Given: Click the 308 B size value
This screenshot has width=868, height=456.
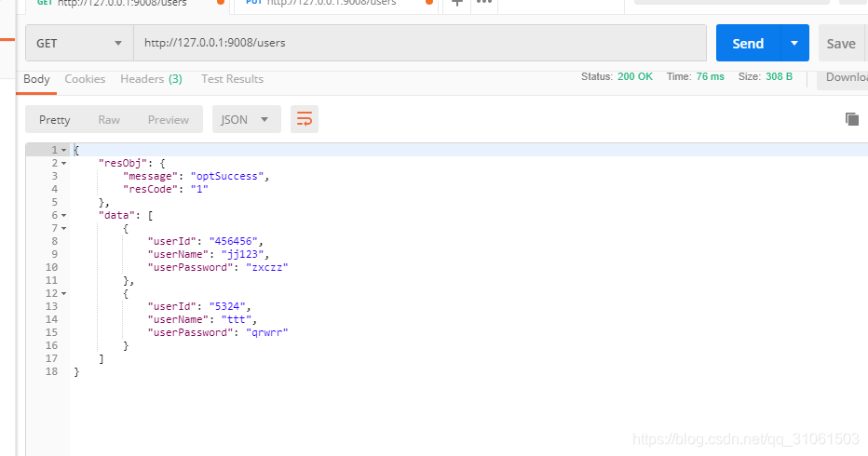Looking at the screenshot, I should (779, 76).
